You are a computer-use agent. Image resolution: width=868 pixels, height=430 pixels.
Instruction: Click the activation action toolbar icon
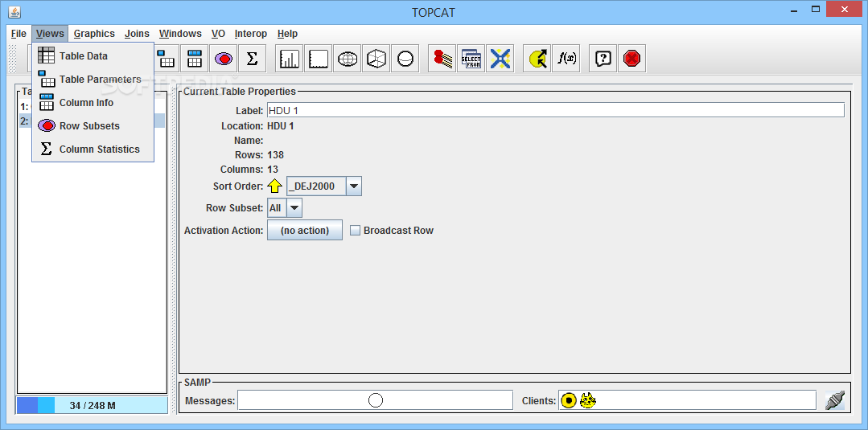coord(537,59)
